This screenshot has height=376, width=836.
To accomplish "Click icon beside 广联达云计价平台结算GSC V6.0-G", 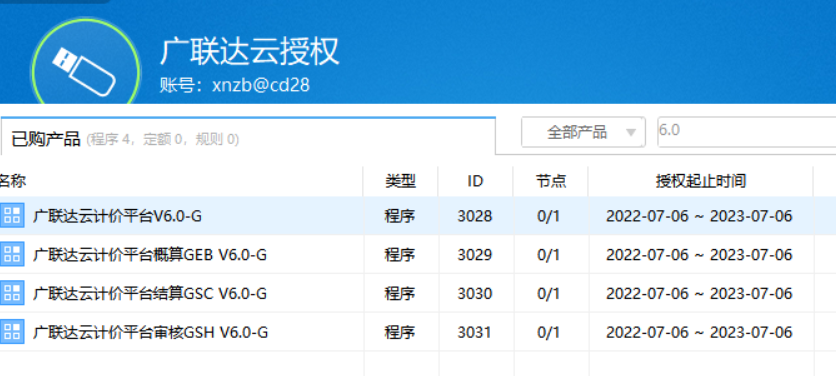I will click(11, 293).
